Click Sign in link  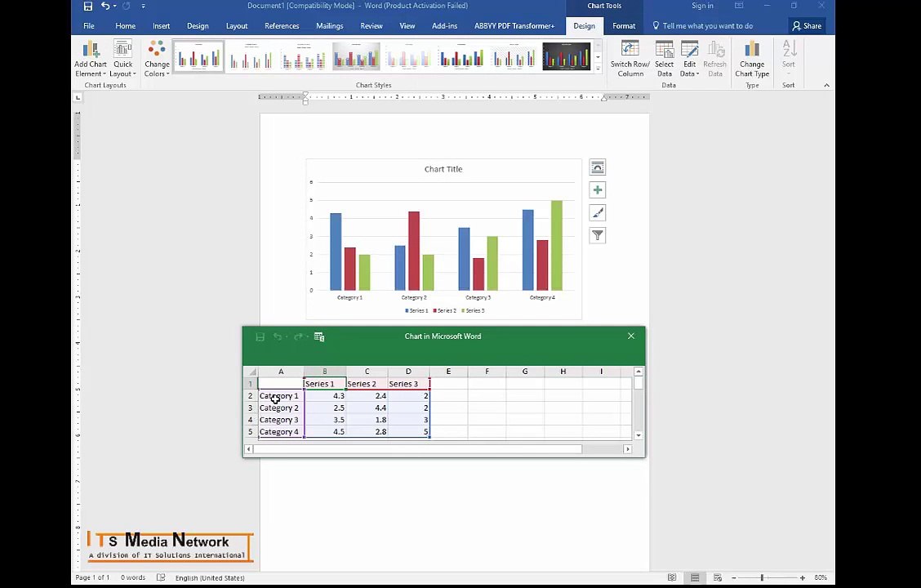click(x=702, y=6)
